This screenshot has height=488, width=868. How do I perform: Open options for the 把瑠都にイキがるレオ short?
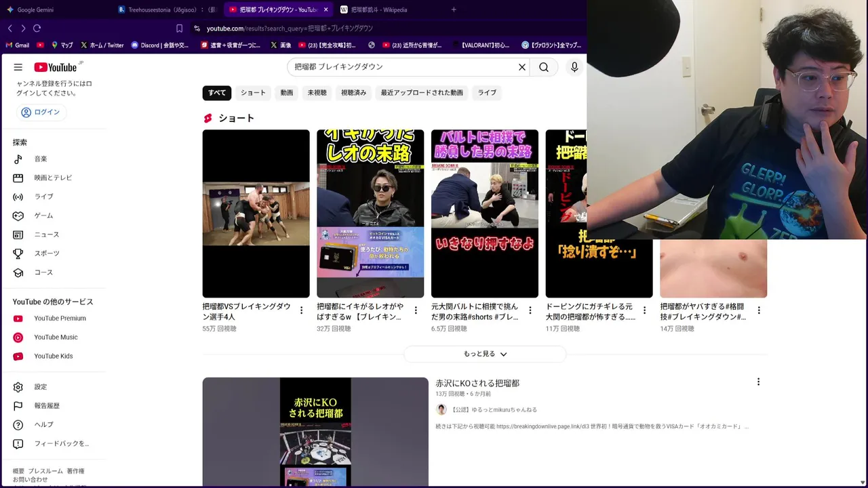click(x=416, y=310)
